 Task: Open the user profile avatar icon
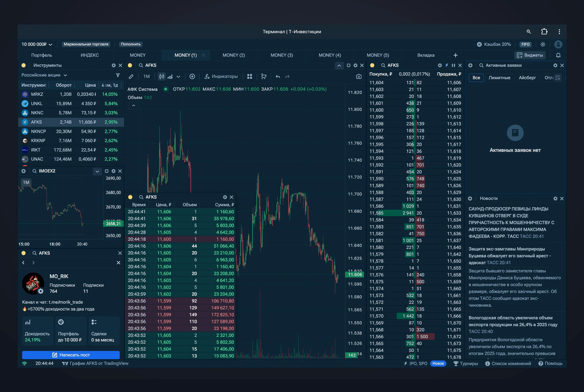click(x=558, y=44)
